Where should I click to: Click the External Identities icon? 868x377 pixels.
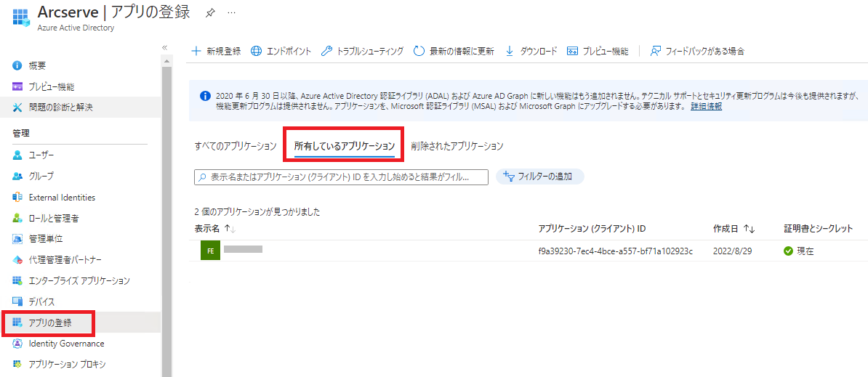point(17,198)
